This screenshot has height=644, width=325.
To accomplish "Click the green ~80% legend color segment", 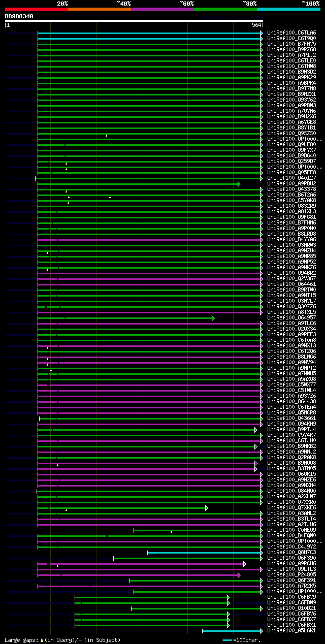I will pos(225,9).
